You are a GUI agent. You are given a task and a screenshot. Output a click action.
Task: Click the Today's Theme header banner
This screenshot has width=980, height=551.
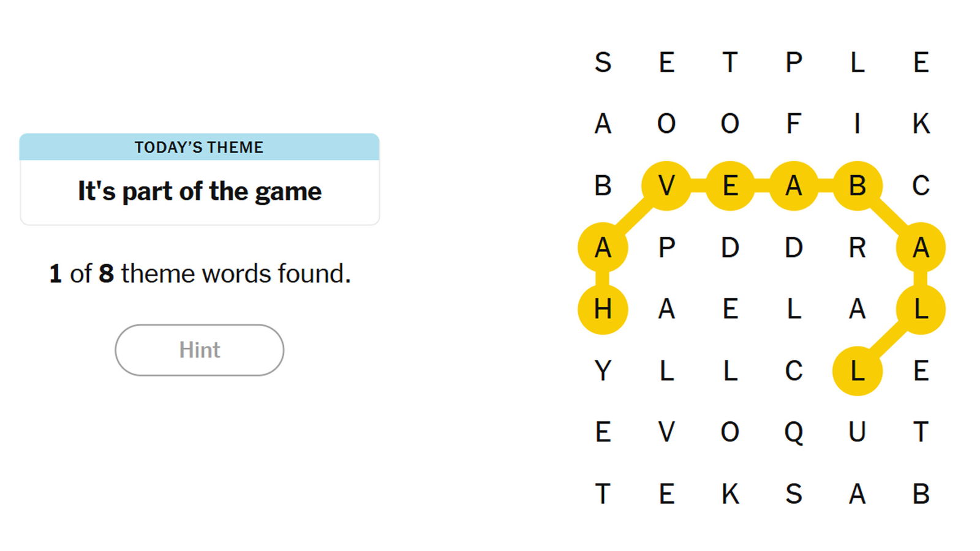tap(200, 147)
